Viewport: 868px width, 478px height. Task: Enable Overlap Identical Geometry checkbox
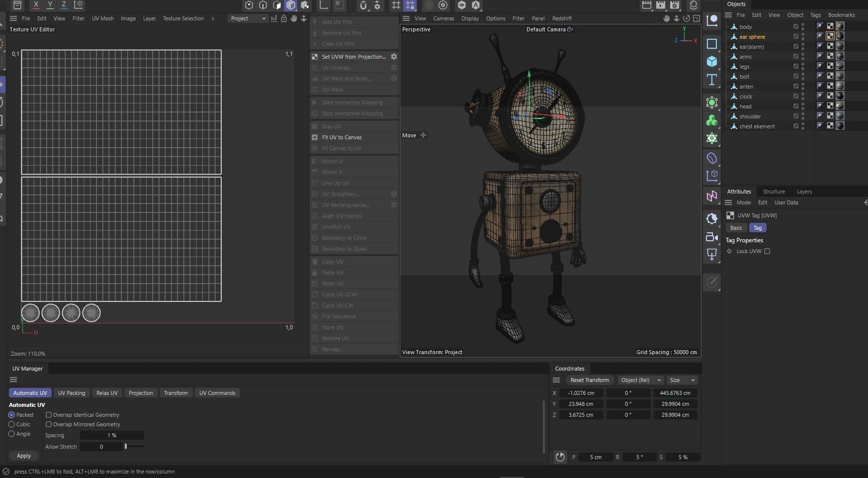[x=49, y=415]
